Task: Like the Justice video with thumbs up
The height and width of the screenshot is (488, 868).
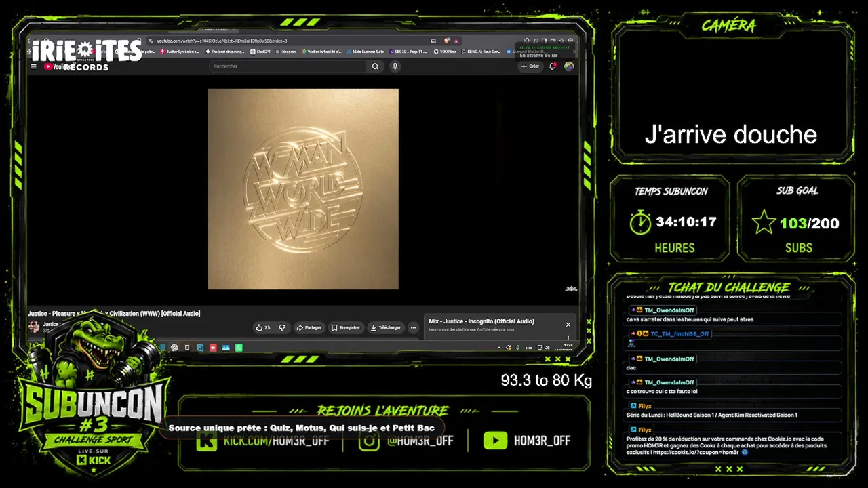Action: tap(263, 327)
